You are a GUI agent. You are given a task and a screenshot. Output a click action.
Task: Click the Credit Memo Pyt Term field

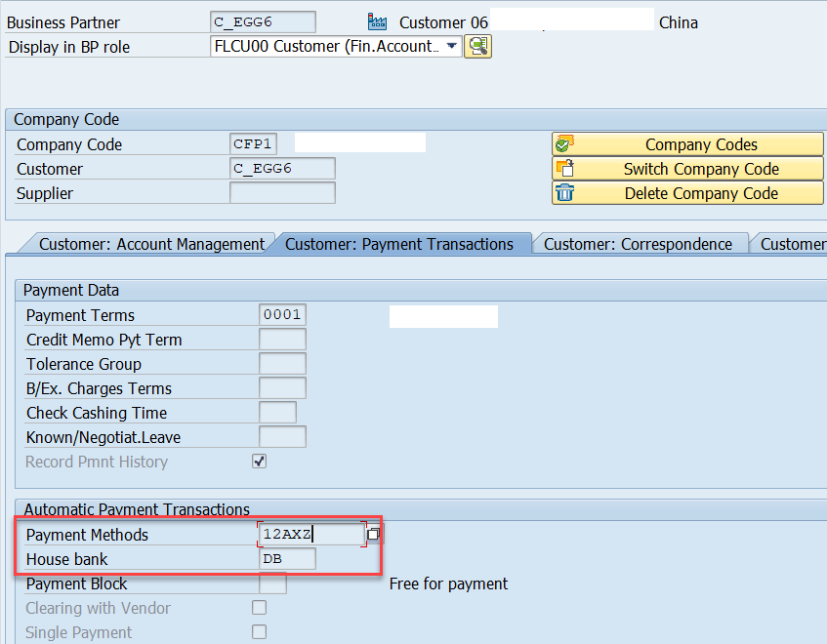tap(282, 339)
